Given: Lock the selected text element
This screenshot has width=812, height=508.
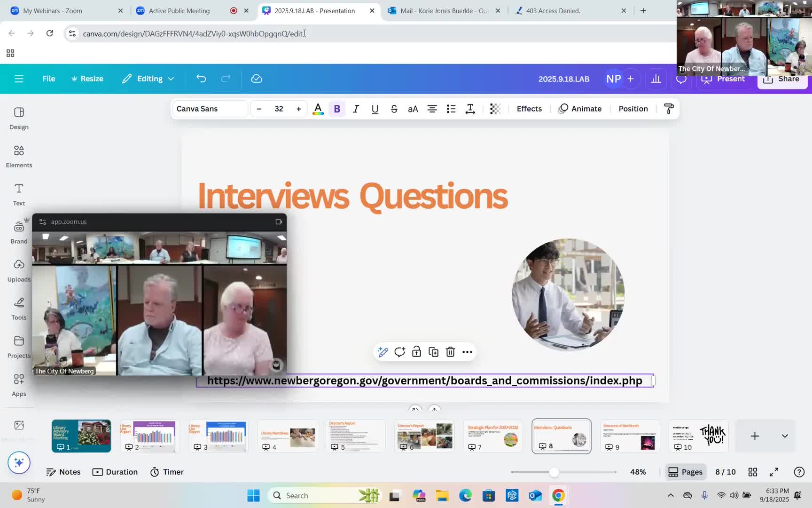Looking at the screenshot, I should pyautogui.click(x=416, y=352).
